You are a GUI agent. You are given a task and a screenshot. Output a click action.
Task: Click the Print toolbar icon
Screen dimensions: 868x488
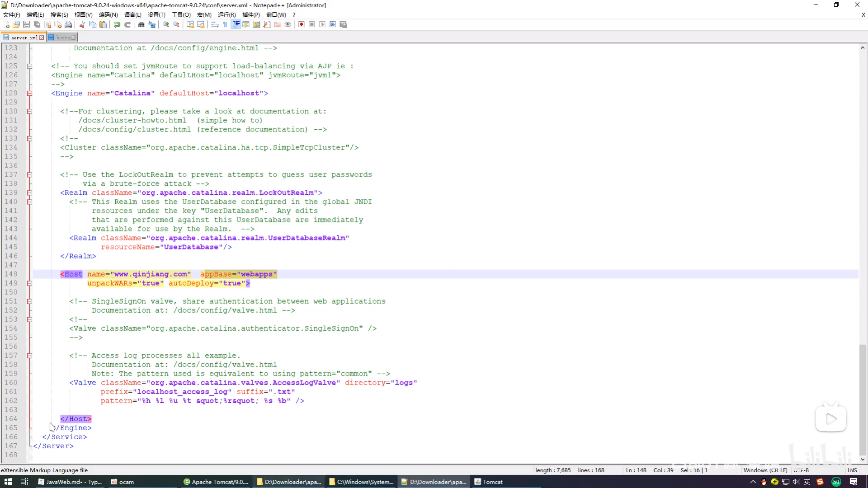coord(68,24)
